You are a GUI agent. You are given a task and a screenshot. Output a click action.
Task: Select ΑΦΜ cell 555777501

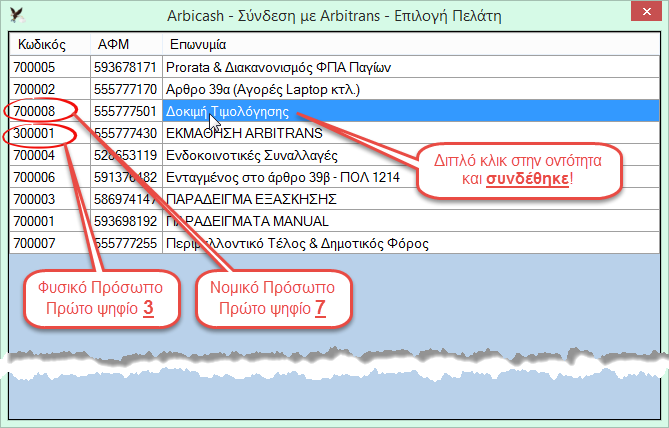[126, 111]
